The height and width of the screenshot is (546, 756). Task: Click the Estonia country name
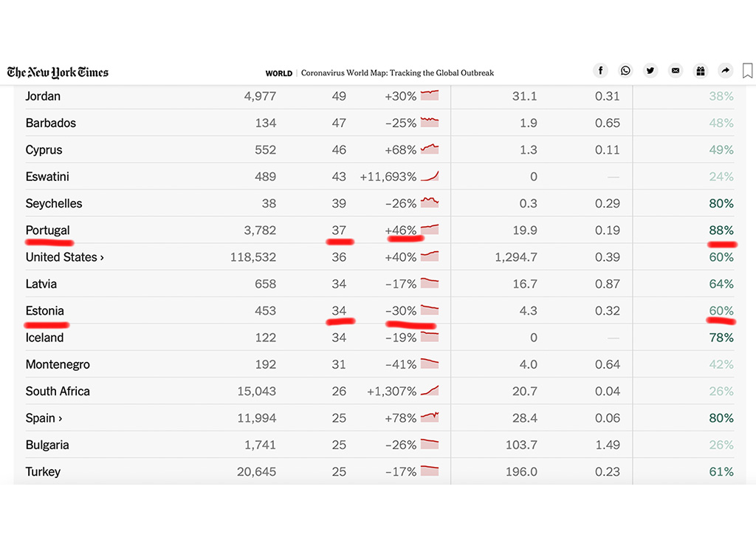click(44, 311)
